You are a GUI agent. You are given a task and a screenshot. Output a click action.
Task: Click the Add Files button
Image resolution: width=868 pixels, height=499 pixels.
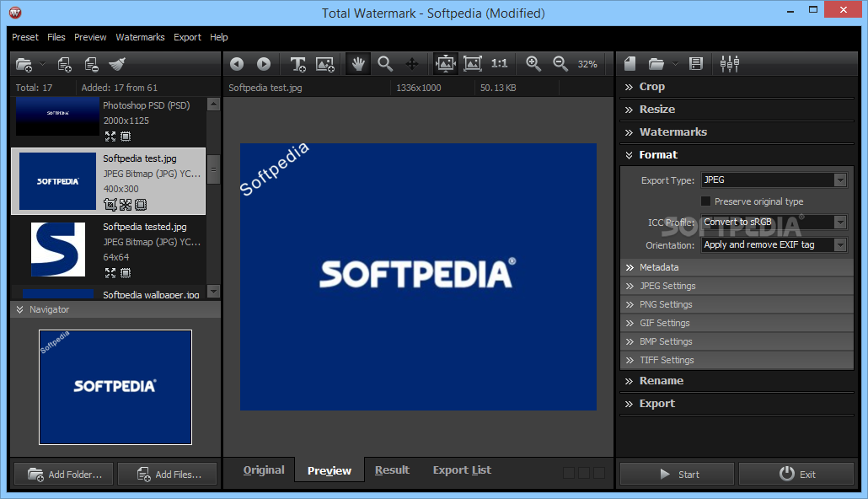pos(168,475)
